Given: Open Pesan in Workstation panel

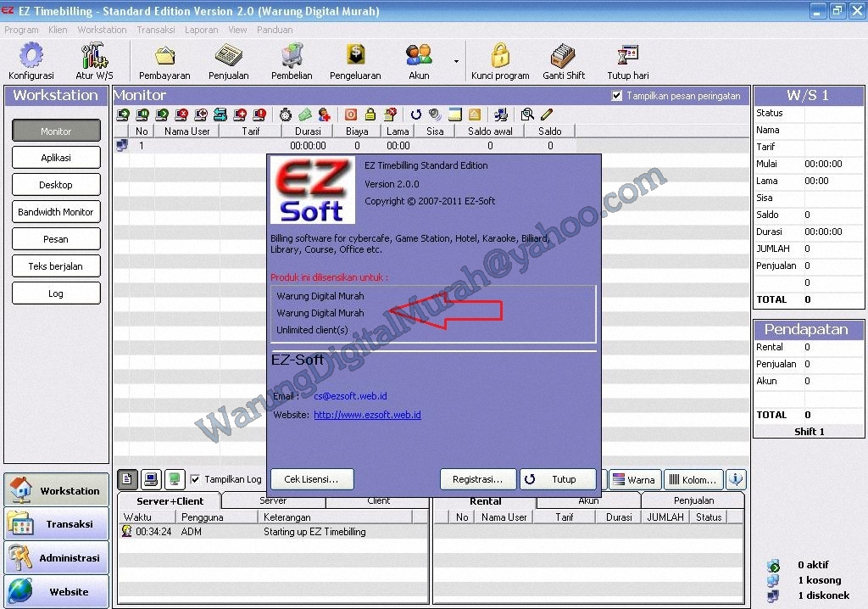Looking at the screenshot, I should (56, 239).
